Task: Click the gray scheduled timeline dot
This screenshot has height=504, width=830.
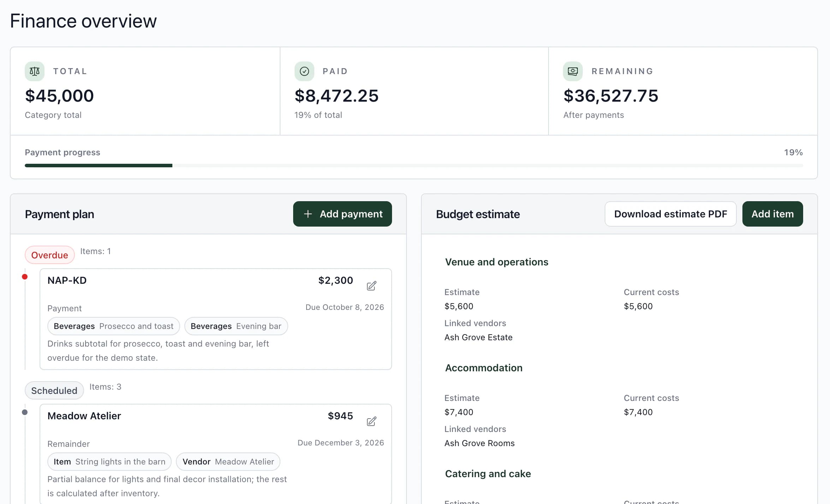Action: pyautogui.click(x=25, y=412)
